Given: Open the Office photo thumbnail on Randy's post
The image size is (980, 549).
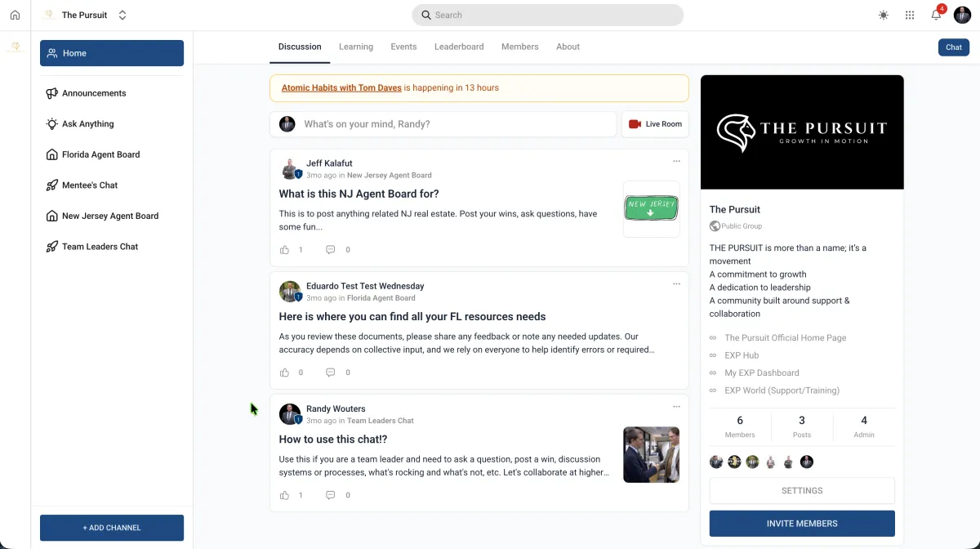Looking at the screenshot, I should pyautogui.click(x=651, y=454).
